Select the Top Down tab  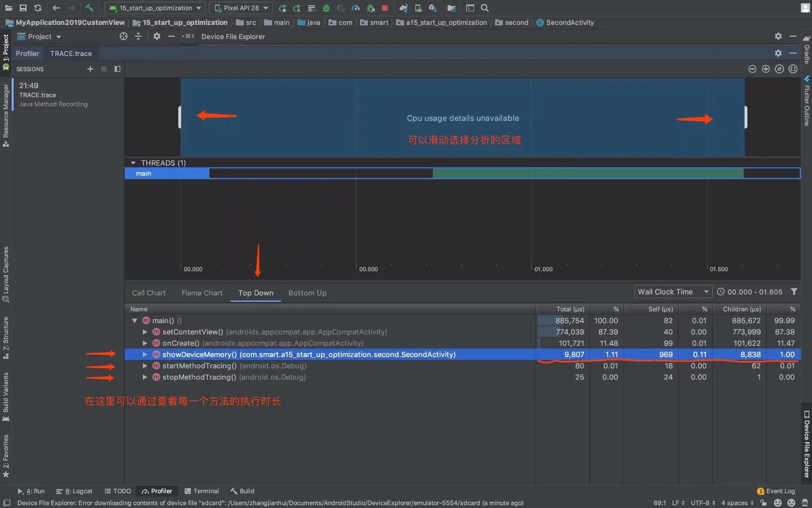256,293
